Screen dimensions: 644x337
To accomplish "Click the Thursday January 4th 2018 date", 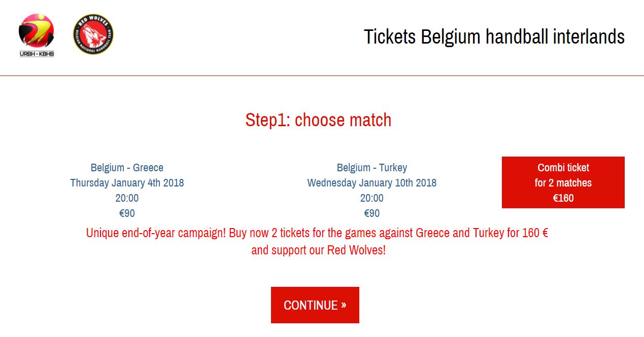I will click(x=127, y=182).
